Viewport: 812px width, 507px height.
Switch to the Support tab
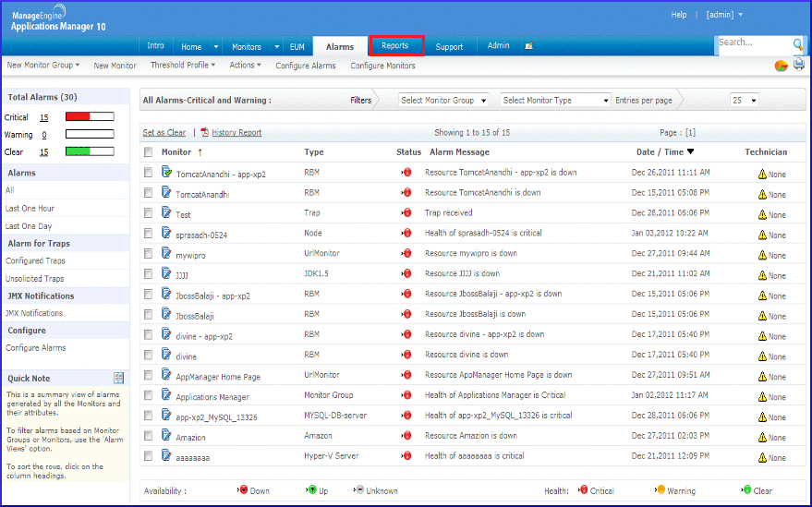click(x=449, y=46)
